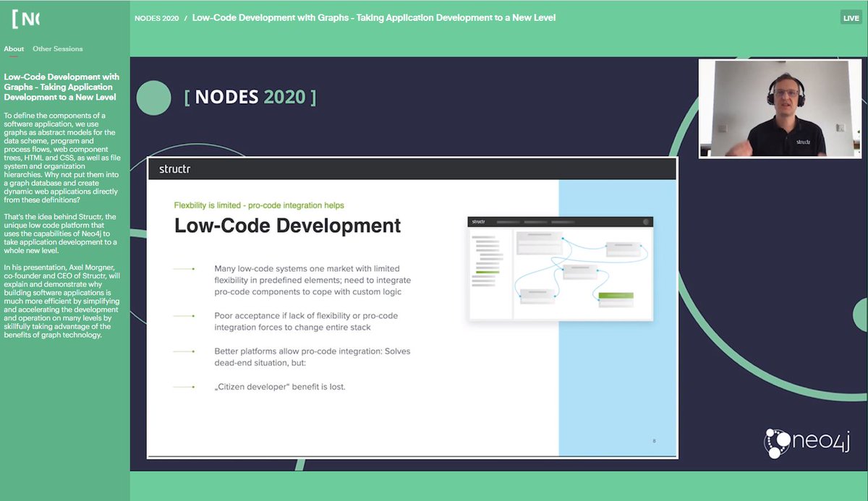Screen dimensions: 868x501
Task: Click the speaker webcam video thumbnail
Action: (x=780, y=108)
